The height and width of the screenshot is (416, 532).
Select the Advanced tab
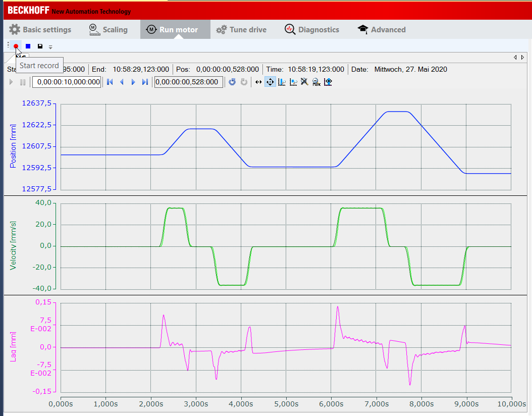coord(382,30)
